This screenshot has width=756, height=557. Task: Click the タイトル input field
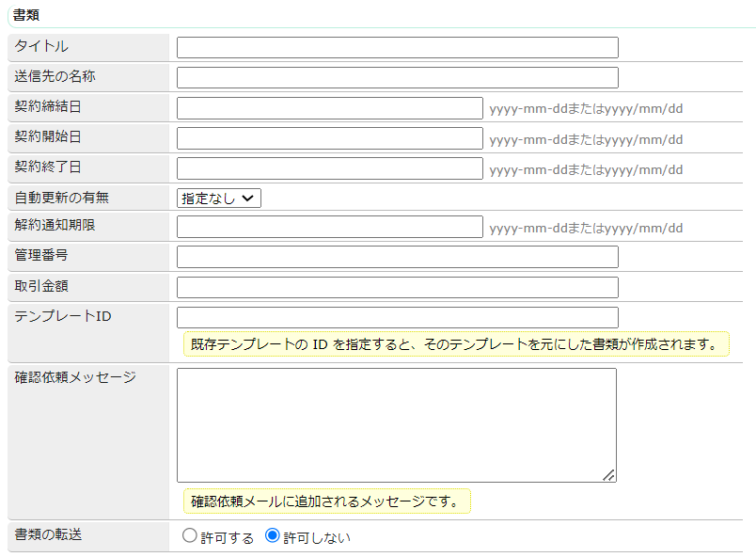tap(395, 47)
